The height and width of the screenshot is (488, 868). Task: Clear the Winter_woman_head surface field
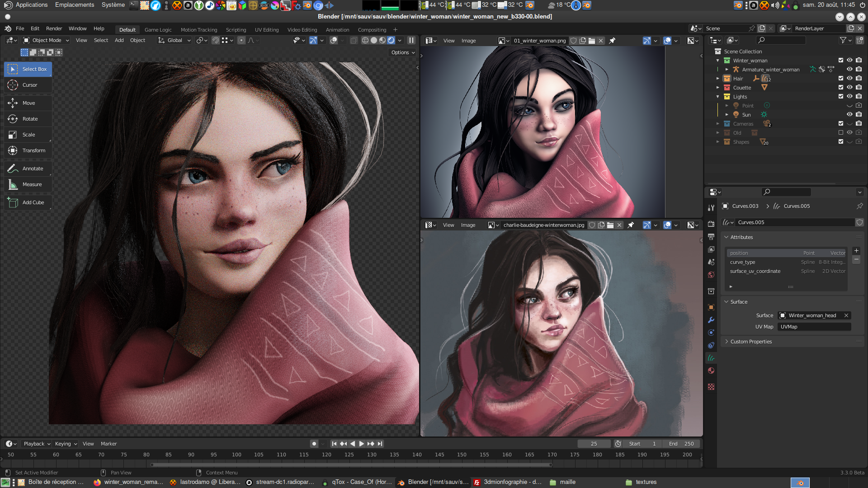tap(846, 315)
